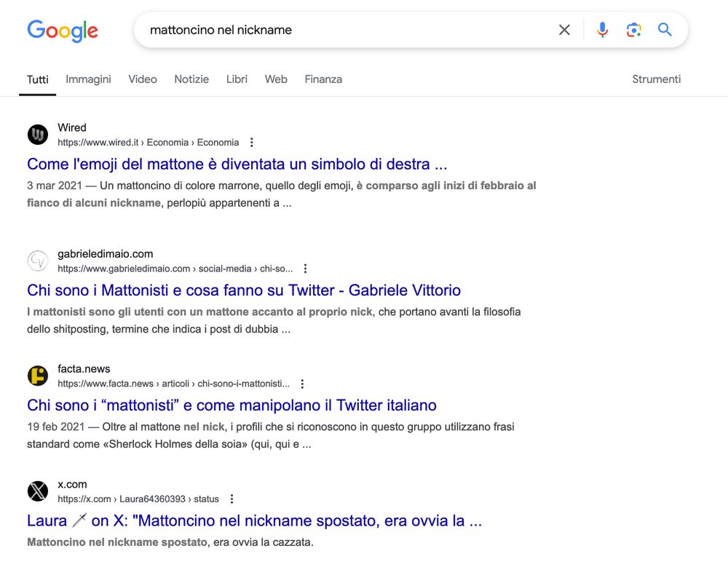Click the x.com Laura64360393 status URL
This screenshot has height=567, width=728.
pyautogui.click(x=138, y=499)
